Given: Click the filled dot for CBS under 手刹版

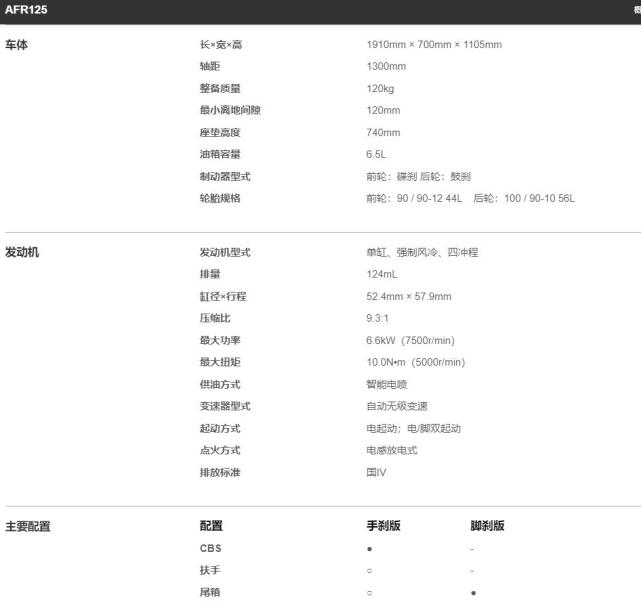Looking at the screenshot, I should click(369, 549).
